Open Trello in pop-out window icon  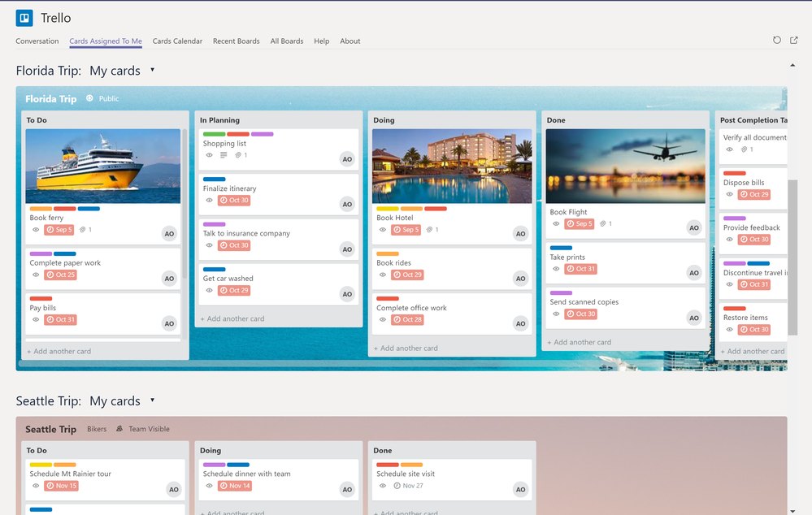click(x=794, y=40)
